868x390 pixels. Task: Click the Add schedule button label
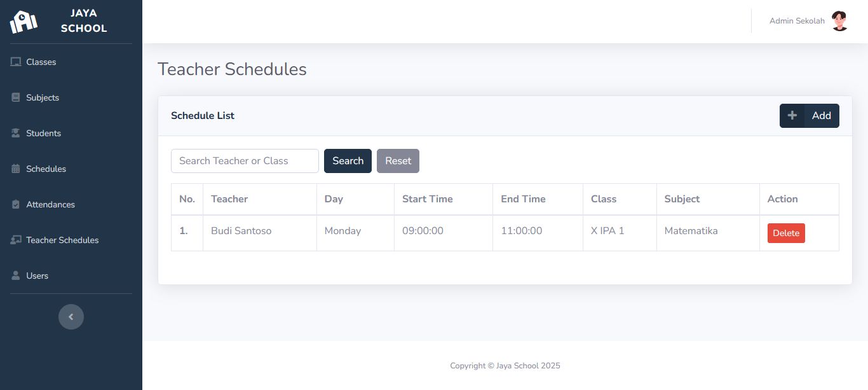pos(822,116)
